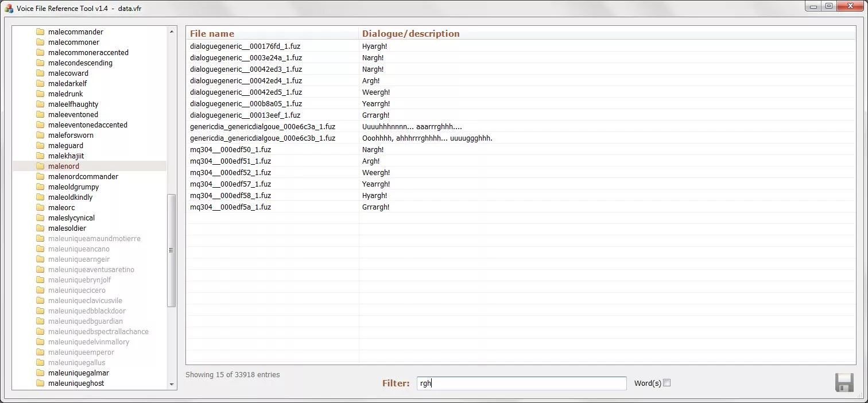Select the maleeventoned voice folder
The width and height of the screenshot is (868, 403).
tap(73, 115)
